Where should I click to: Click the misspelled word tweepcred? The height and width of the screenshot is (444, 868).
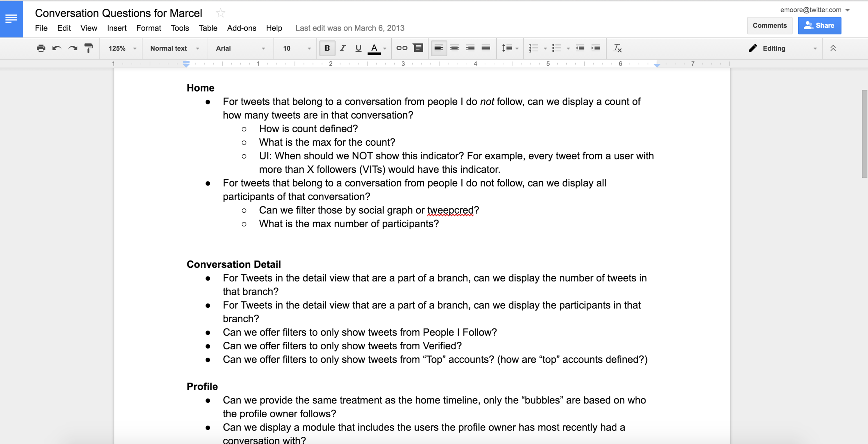pos(450,210)
